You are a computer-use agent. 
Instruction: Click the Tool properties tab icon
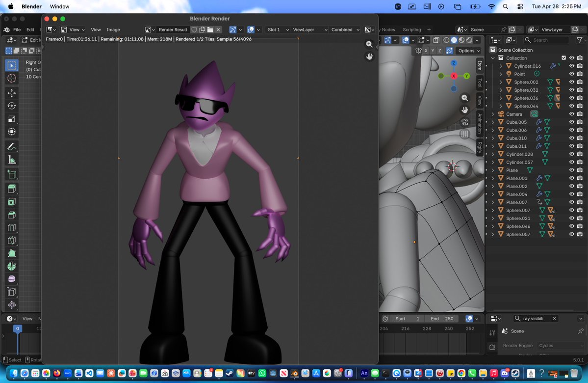click(492, 333)
